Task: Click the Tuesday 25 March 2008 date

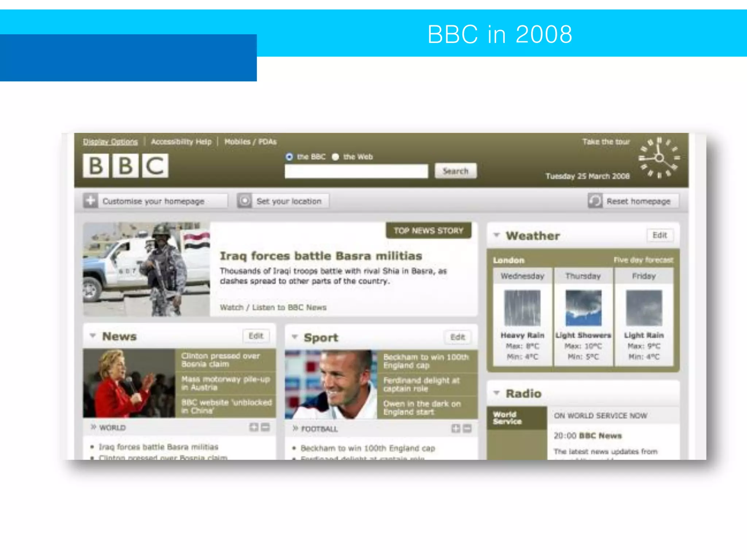Action: pos(588,176)
